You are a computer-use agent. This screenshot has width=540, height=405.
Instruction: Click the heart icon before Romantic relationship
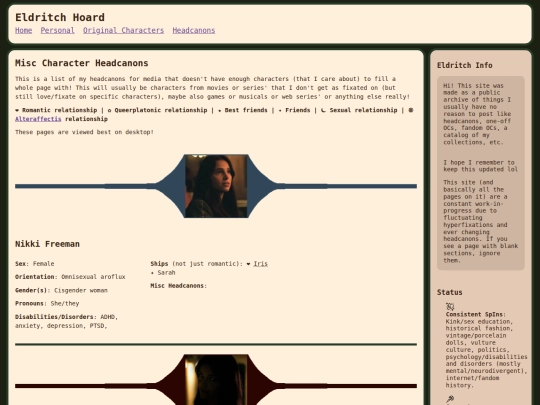click(x=17, y=110)
